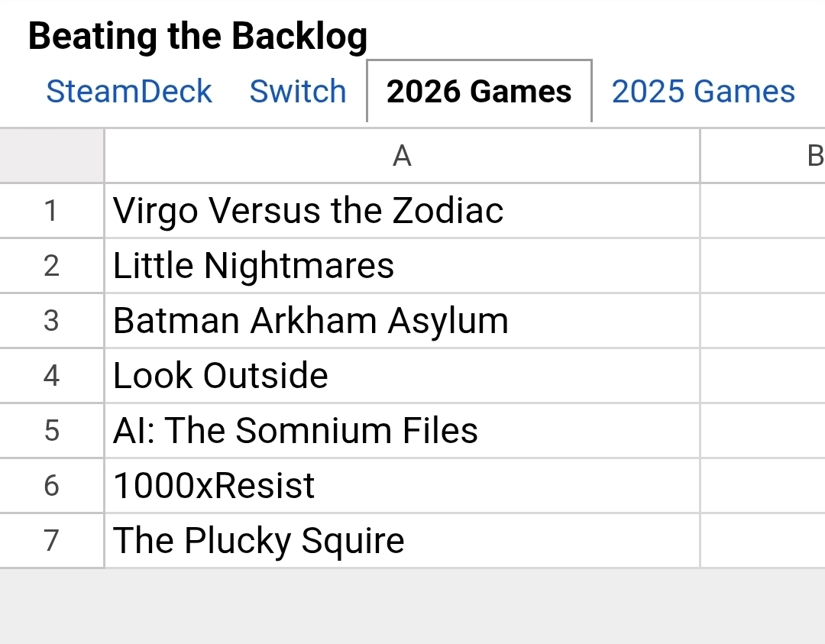This screenshot has height=644, width=825.
Task: Select row 4 header
Action: pyautogui.click(x=51, y=375)
